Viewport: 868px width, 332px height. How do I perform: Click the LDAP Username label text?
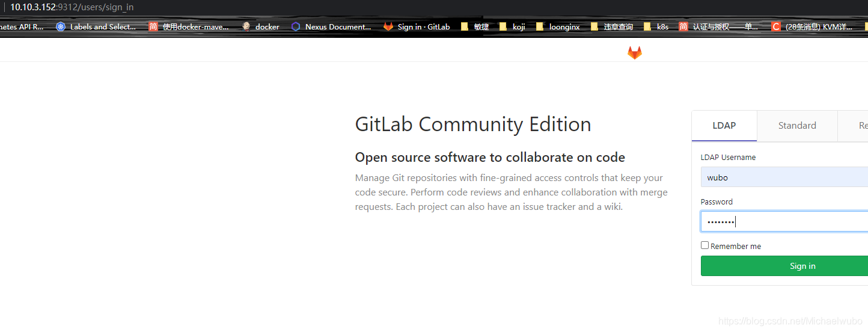point(728,158)
